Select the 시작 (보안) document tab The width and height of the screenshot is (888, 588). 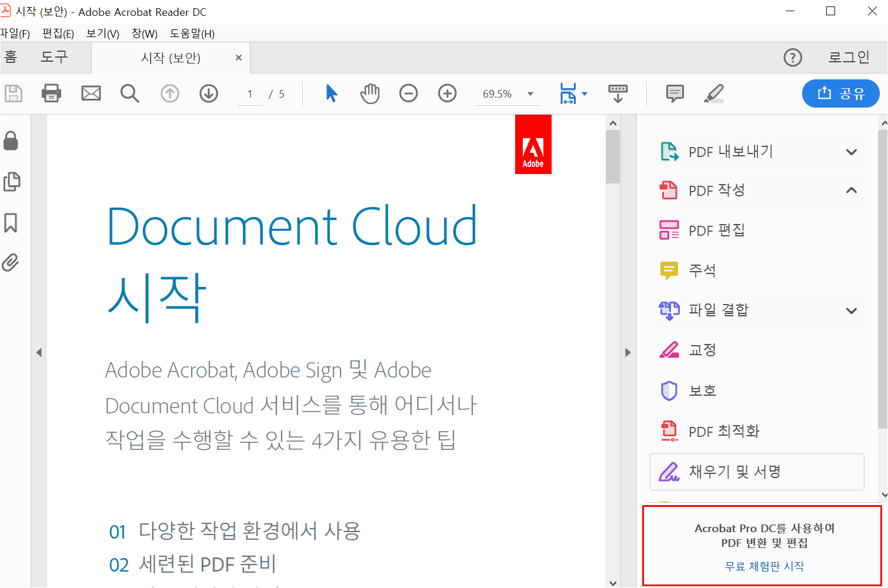[x=171, y=58]
